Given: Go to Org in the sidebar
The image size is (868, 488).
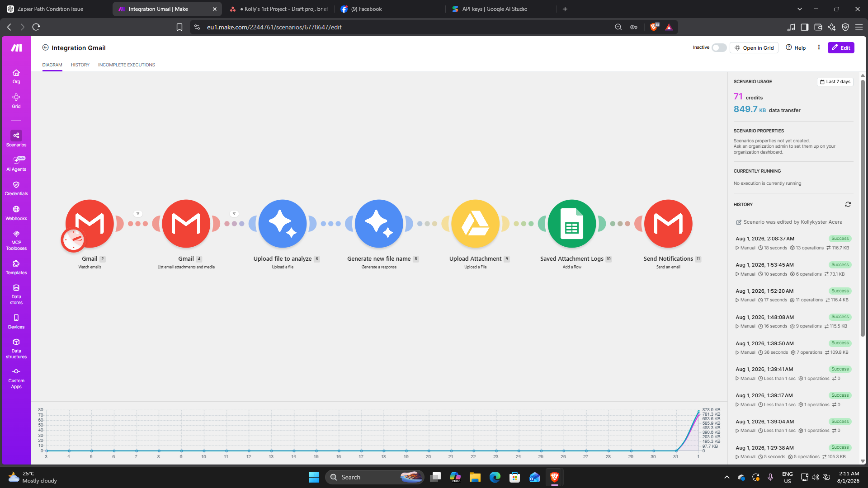Looking at the screenshot, I should [x=16, y=76].
